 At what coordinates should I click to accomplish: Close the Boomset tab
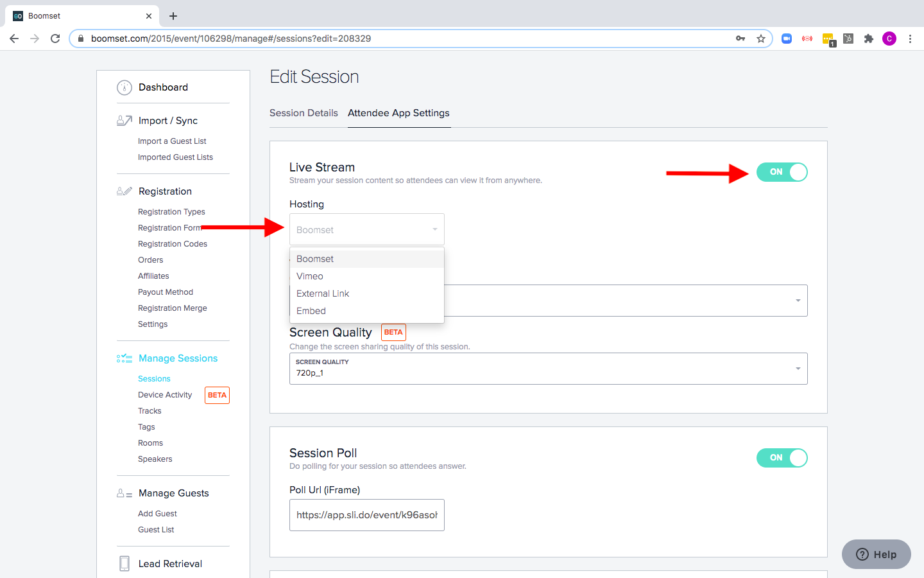(149, 16)
